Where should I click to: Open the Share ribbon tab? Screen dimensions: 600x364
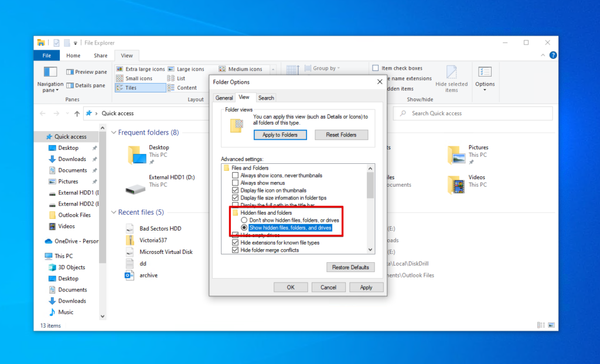(x=100, y=55)
